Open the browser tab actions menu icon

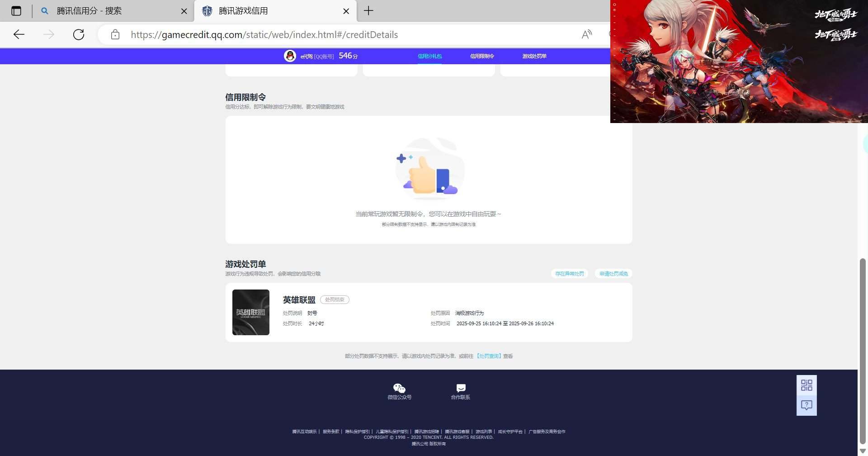coord(16,11)
